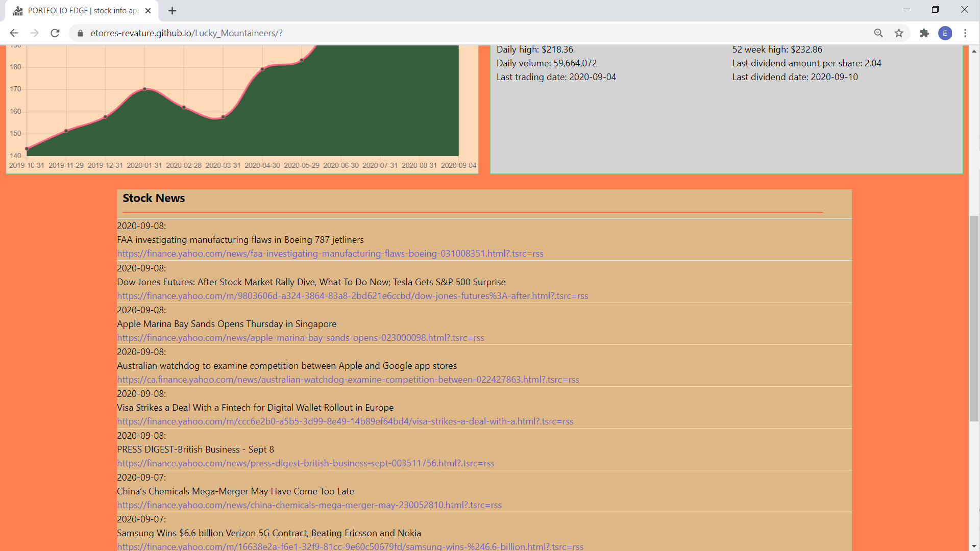This screenshot has width=980, height=551.
Task: Click the zoom magnifier icon in address bar
Action: [878, 33]
